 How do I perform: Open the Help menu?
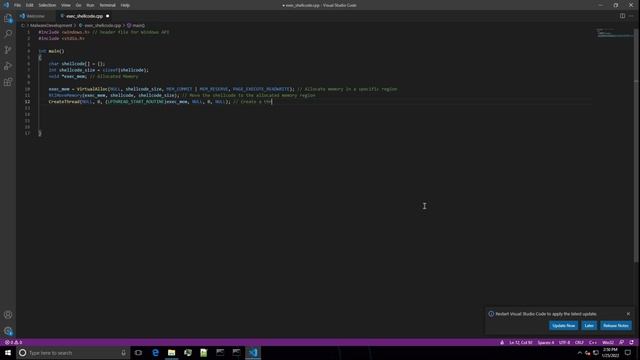pyautogui.click(x=125, y=5)
